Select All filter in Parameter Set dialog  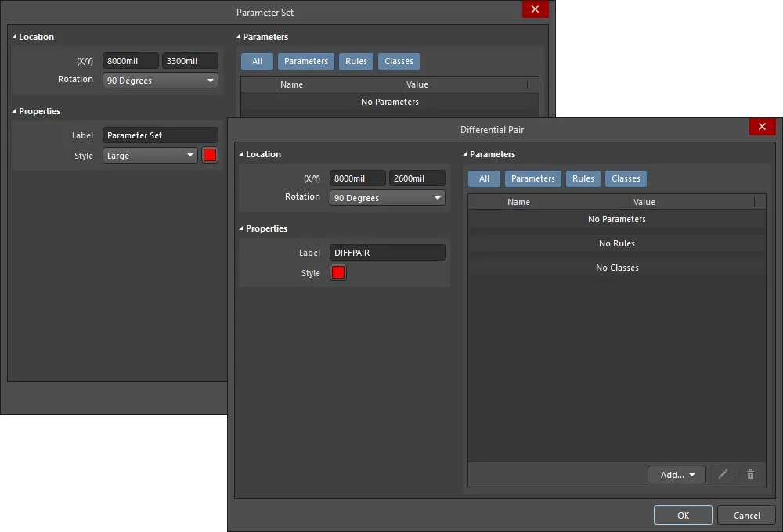[257, 61]
